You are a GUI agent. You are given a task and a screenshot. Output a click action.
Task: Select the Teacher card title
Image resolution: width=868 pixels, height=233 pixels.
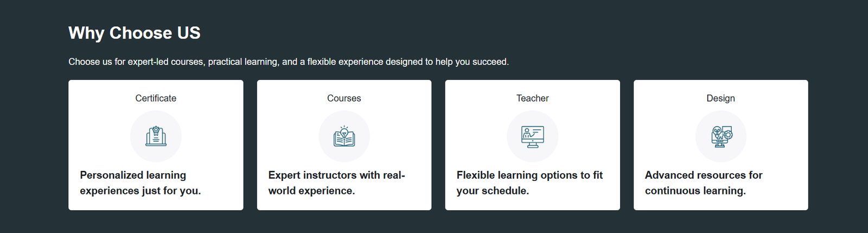(532, 98)
